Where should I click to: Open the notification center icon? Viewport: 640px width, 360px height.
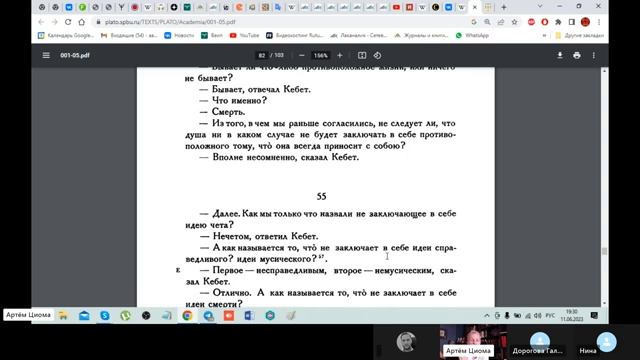(x=594, y=316)
